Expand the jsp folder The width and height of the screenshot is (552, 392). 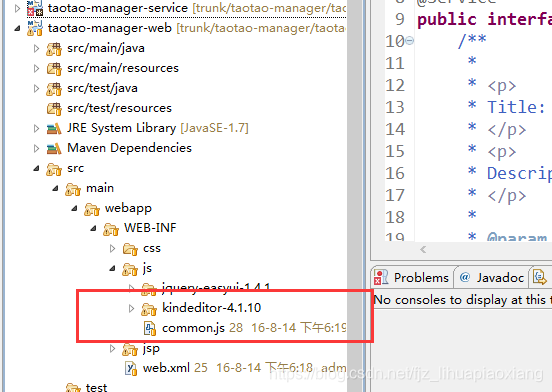point(112,349)
